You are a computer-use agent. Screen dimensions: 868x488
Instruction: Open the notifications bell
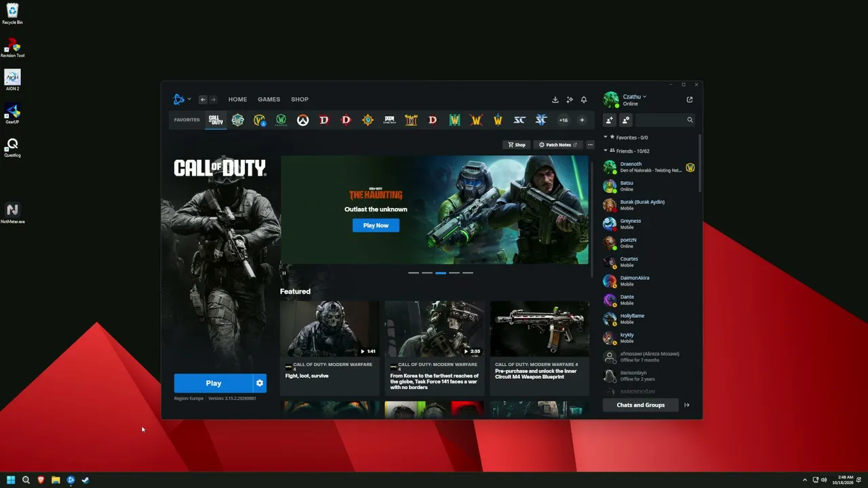(x=584, y=100)
